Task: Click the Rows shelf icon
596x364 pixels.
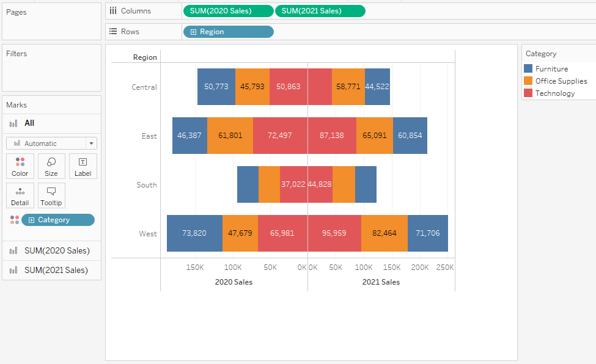Action: coord(113,31)
